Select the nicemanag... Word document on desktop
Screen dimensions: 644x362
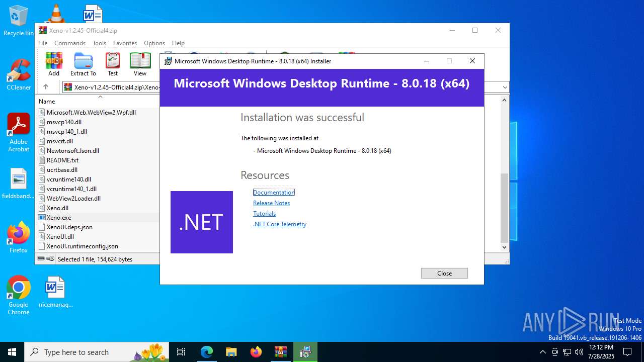coord(55,292)
